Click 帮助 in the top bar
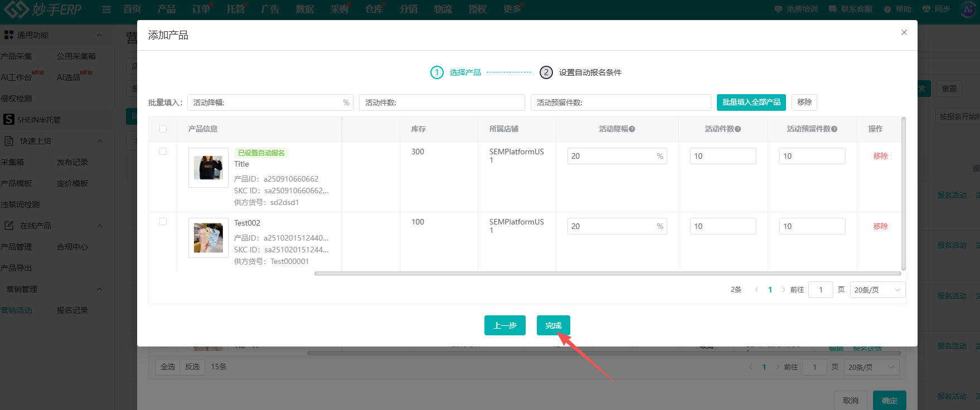 click(897, 9)
